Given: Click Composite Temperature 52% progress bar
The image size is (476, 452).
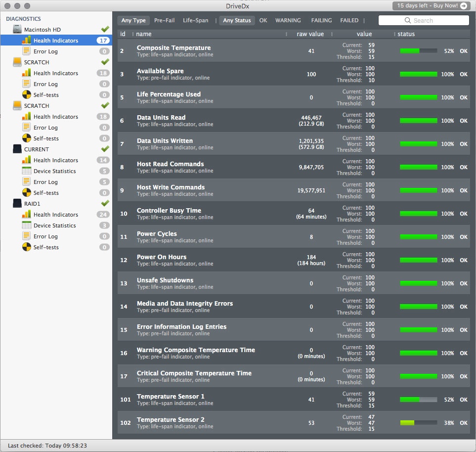Looking at the screenshot, I should 419,51.
